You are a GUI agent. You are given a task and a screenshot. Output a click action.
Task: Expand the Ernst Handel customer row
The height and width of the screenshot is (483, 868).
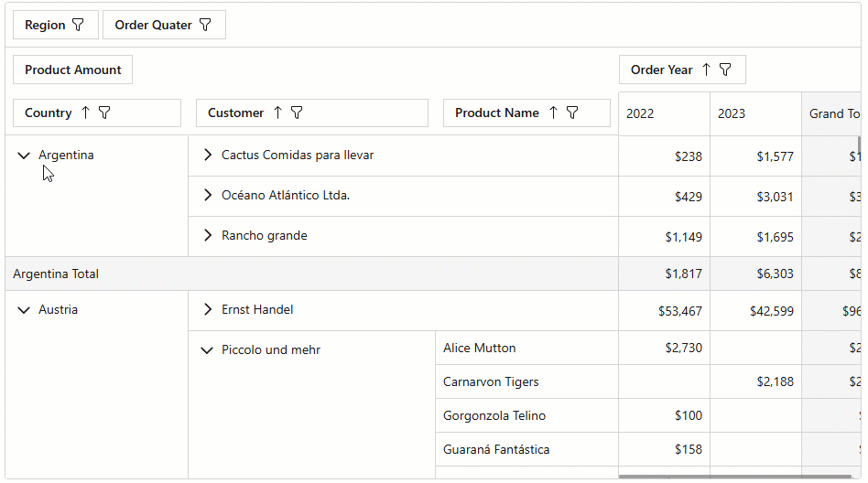[208, 310]
